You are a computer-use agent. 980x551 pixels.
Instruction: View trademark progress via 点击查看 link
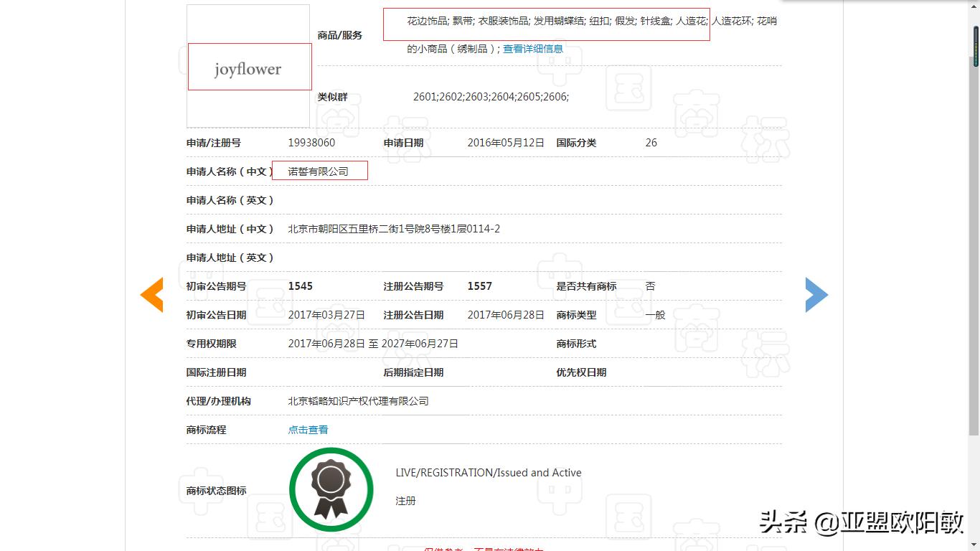coord(307,429)
